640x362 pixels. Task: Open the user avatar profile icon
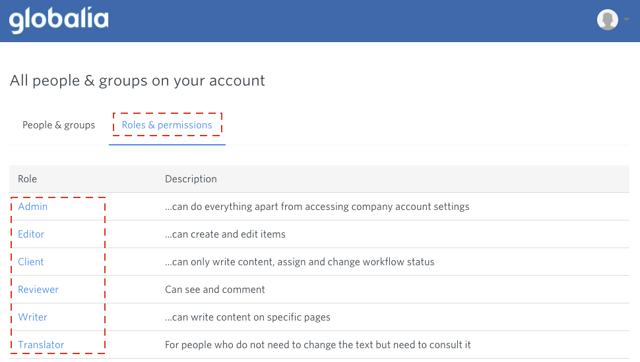point(607,20)
